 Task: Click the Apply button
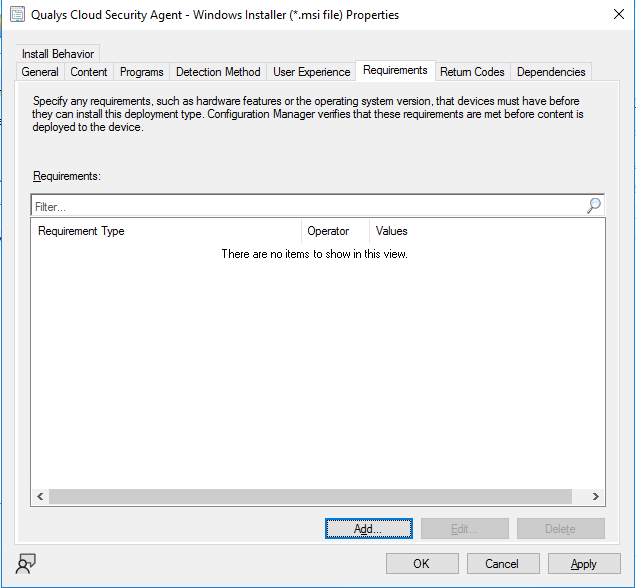click(583, 563)
